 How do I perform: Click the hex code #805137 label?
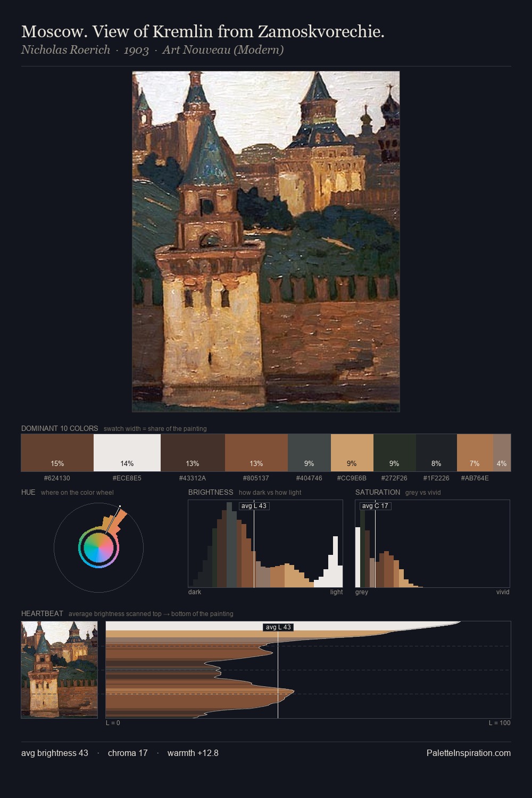pyautogui.click(x=256, y=478)
